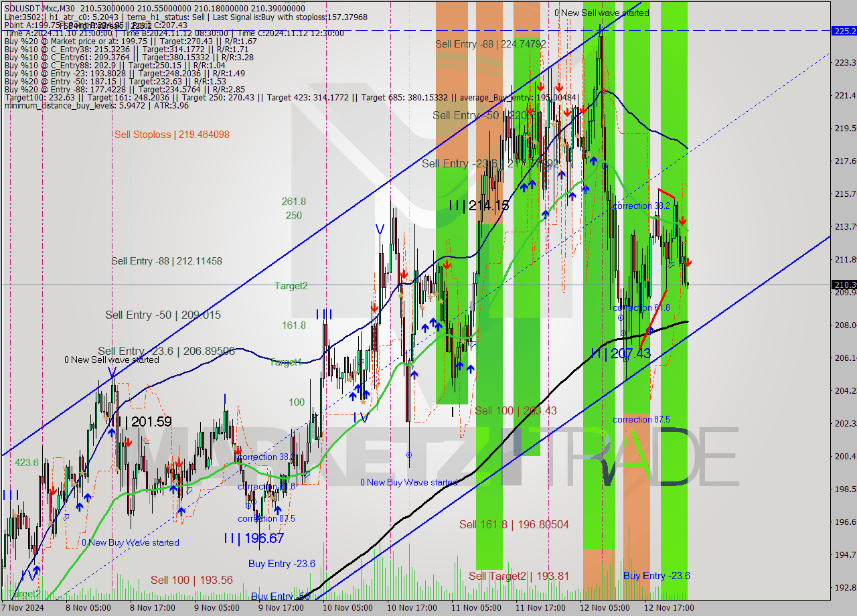Click the '10 Nov 05:00' time axis label

pos(347,608)
